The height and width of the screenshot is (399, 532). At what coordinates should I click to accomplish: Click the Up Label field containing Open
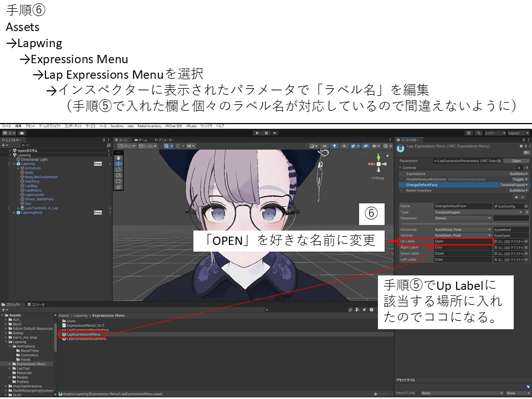(463, 242)
